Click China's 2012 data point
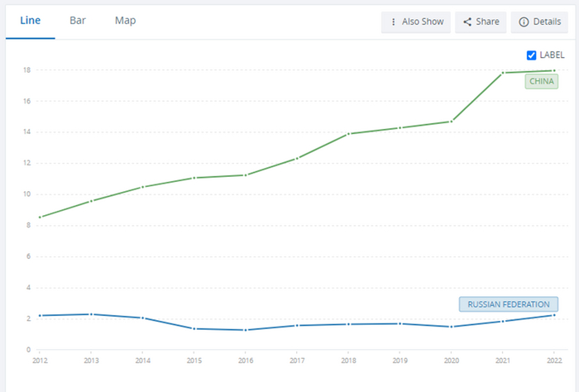 tap(40, 217)
